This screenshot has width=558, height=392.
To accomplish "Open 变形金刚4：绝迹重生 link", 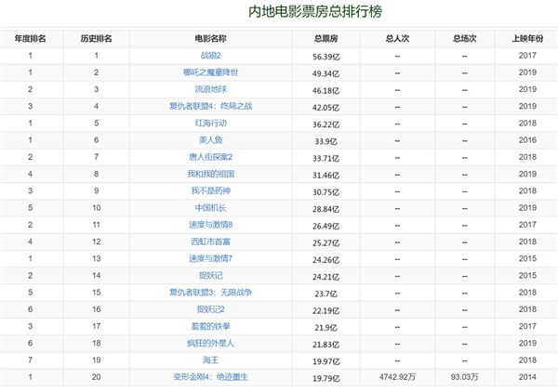I will point(211,377).
